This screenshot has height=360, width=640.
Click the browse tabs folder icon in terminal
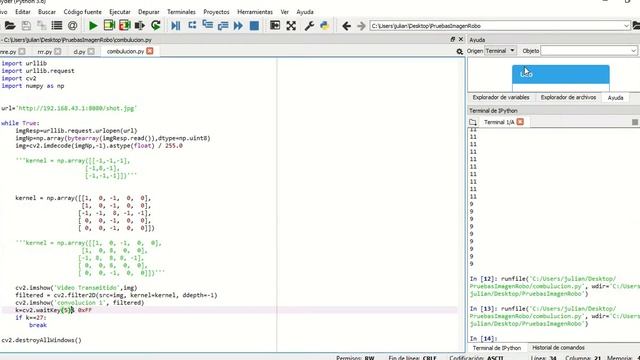[473, 122]
